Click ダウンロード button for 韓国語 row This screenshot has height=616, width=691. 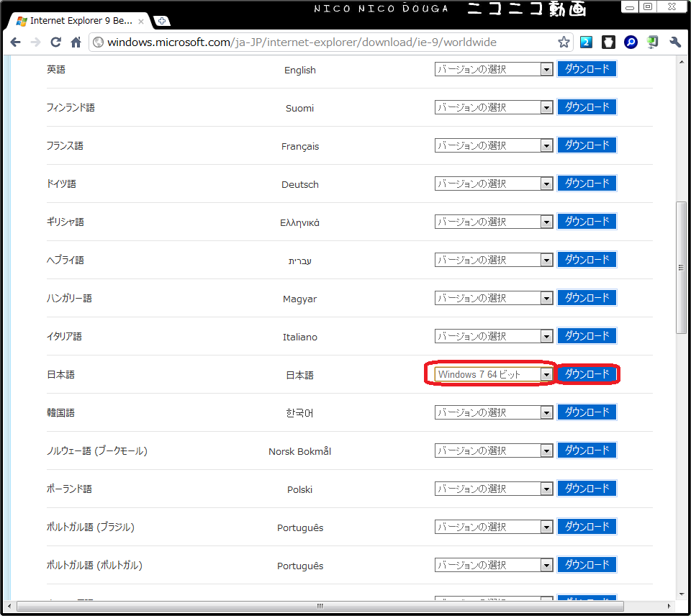(x=587, y=412)
